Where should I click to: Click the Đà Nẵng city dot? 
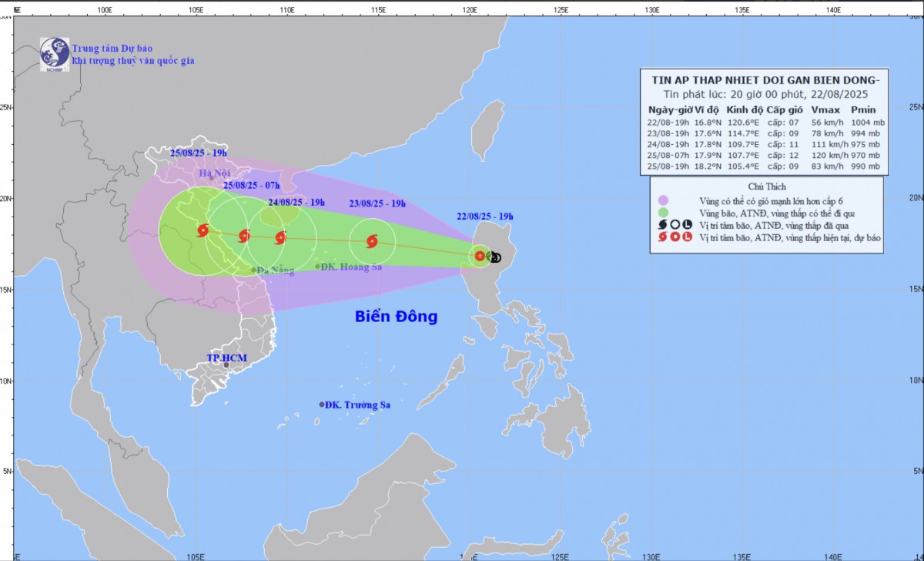point(253,270)
